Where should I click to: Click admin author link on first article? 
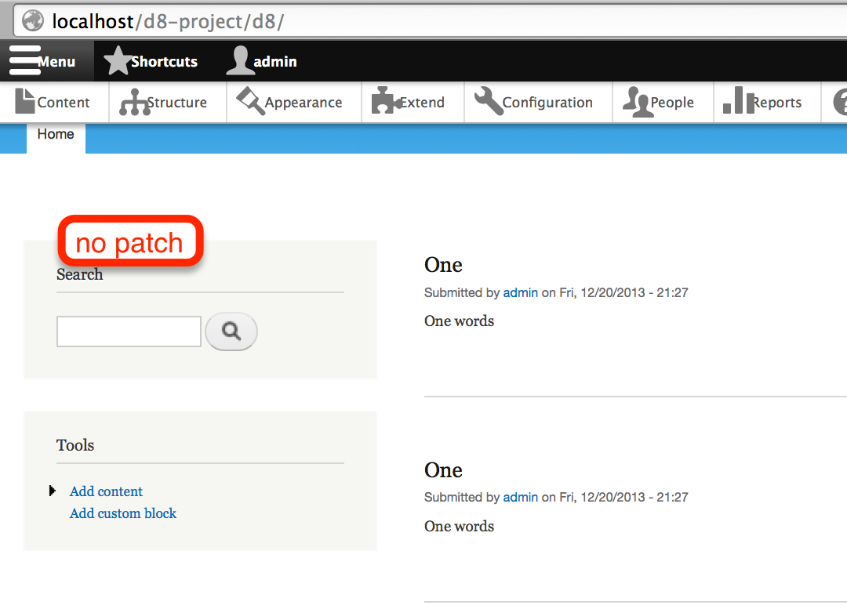[521, 292]
